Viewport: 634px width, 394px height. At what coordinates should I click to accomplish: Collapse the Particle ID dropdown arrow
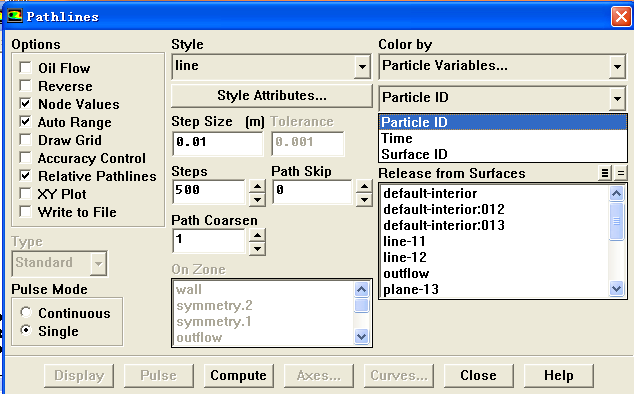coord(617,98)
